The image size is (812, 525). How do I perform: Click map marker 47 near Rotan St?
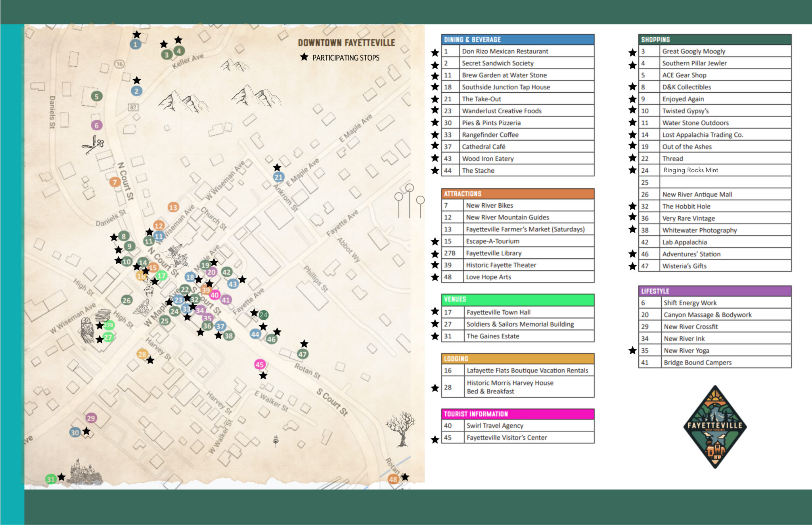[x=303, y=354]
